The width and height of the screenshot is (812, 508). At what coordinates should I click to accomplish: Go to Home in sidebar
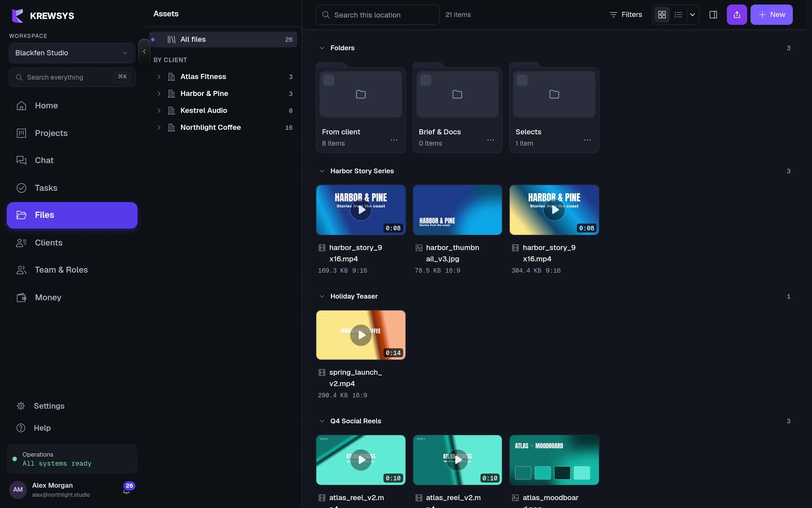pyautogui.click(x=72, y=106)
